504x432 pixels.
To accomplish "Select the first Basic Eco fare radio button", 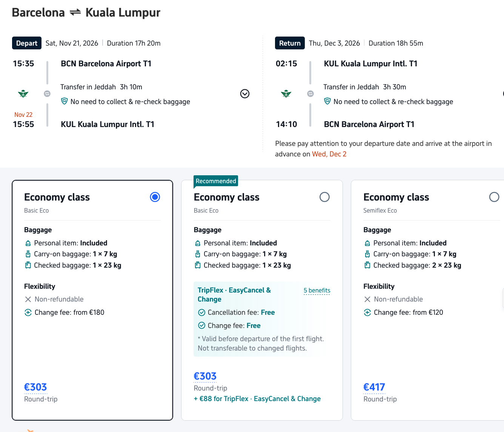I will coord(155,197).
